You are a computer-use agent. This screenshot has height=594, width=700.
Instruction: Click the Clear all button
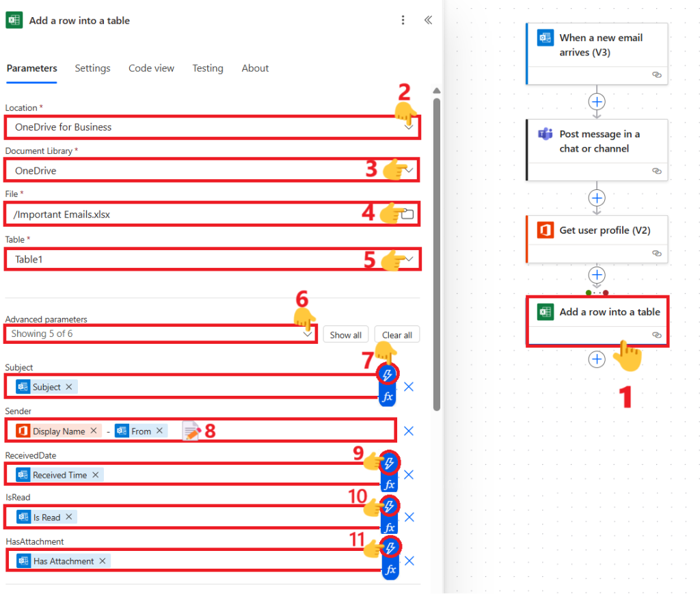[397, 335]
